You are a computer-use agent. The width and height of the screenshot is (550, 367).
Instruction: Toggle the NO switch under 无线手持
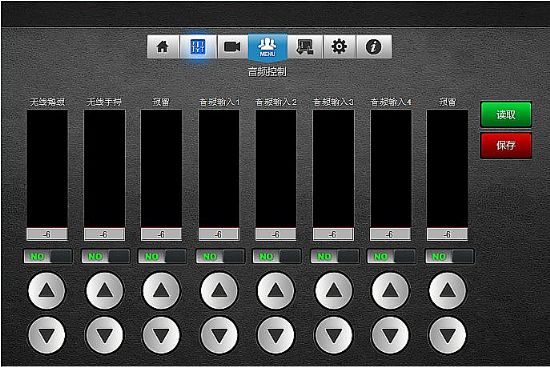click(105, 256)
